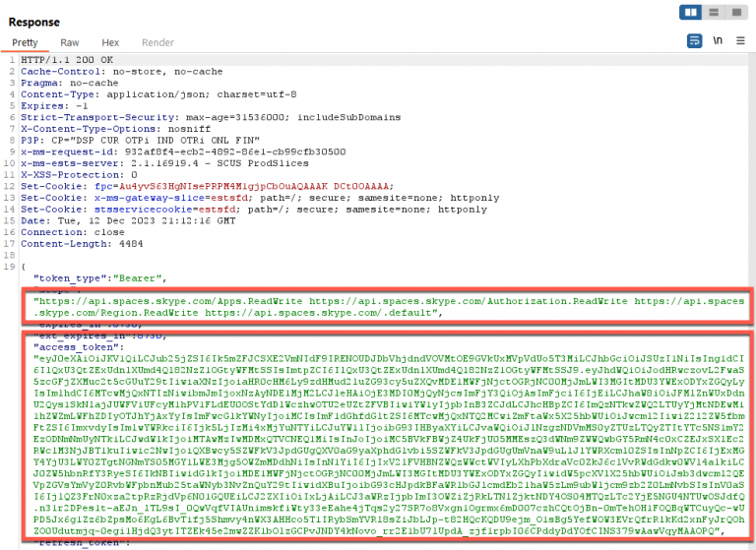Switch to the Pretty tab

25,43
